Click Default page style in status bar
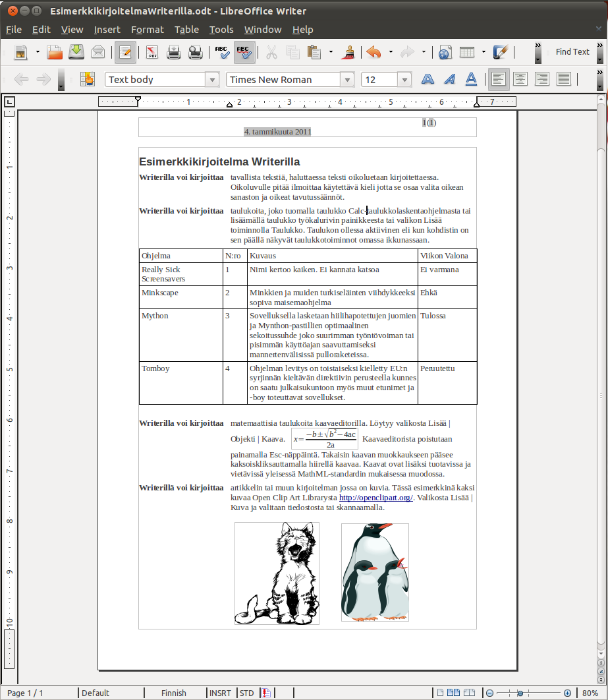 pyautogui.click(x=96, y=693)
